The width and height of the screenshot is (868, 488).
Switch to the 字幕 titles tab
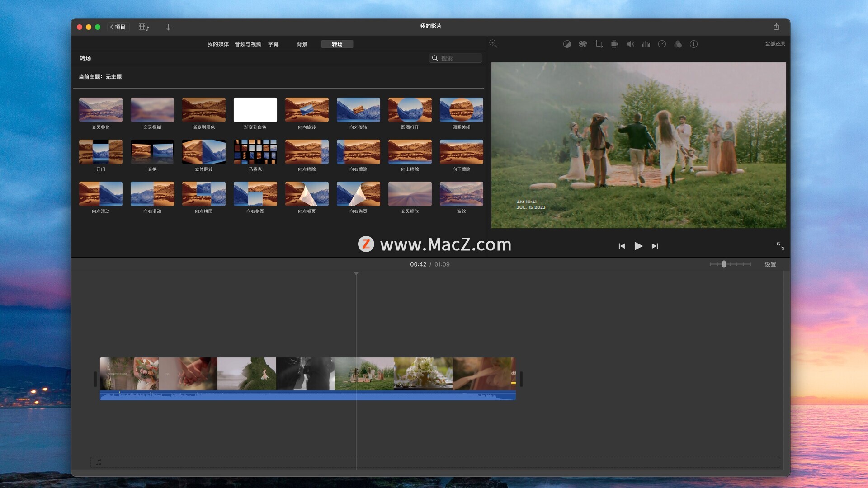(273, 44)
